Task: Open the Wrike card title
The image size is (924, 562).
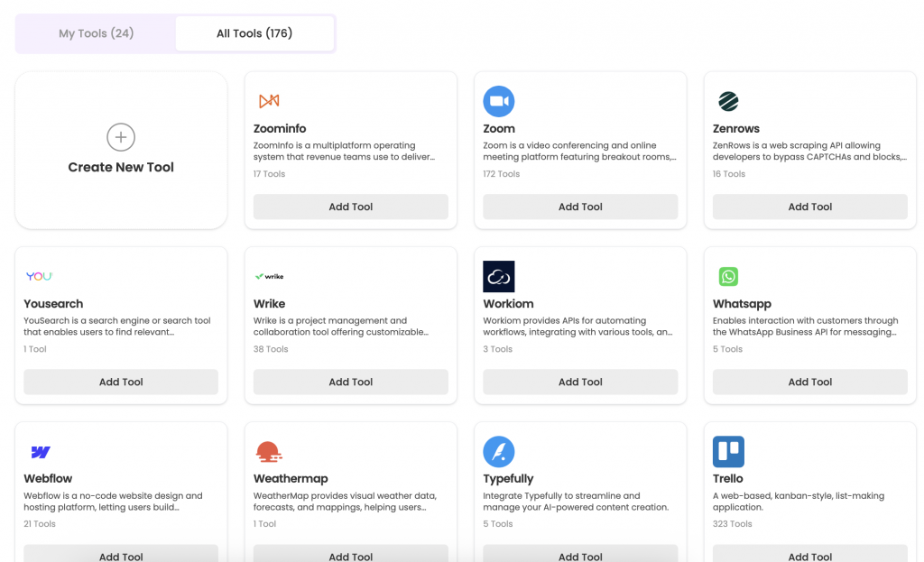Action: pos(269,304)
